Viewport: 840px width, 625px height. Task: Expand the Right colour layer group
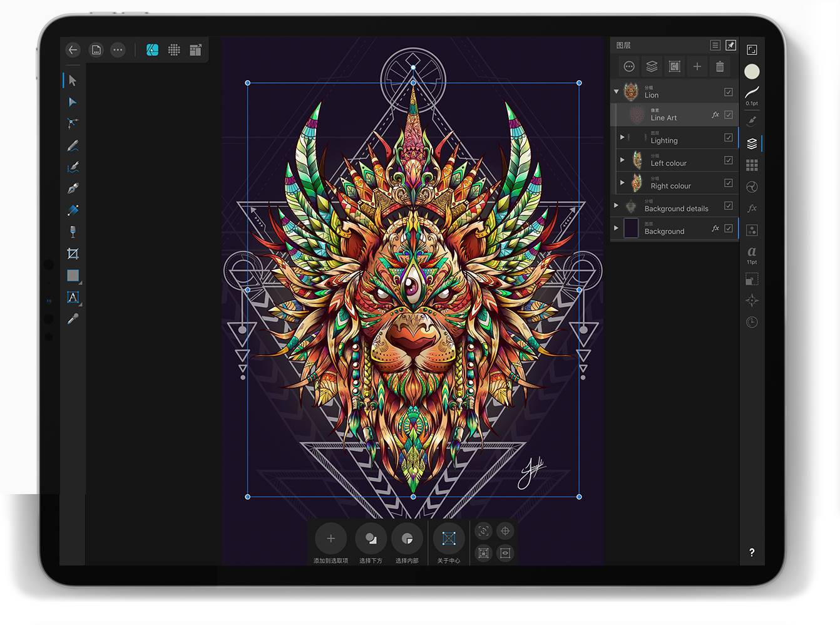pyautogui.click(x=622, y=183)
